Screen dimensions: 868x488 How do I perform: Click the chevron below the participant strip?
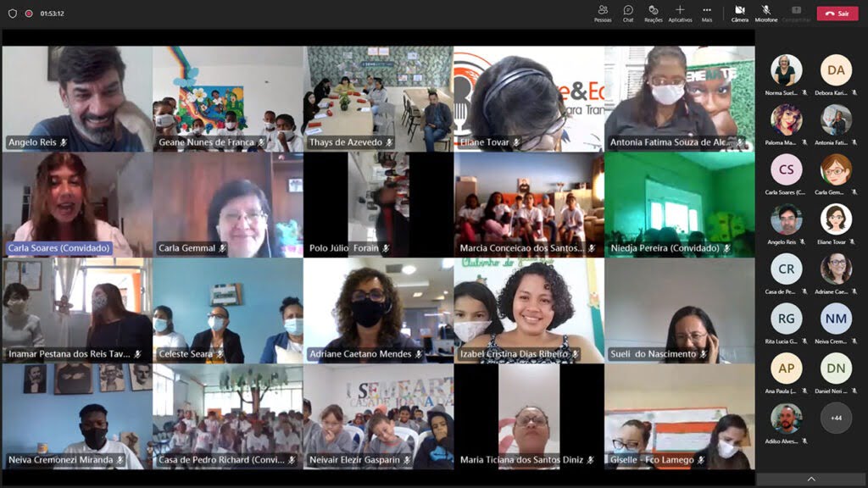tap(811, 479)
